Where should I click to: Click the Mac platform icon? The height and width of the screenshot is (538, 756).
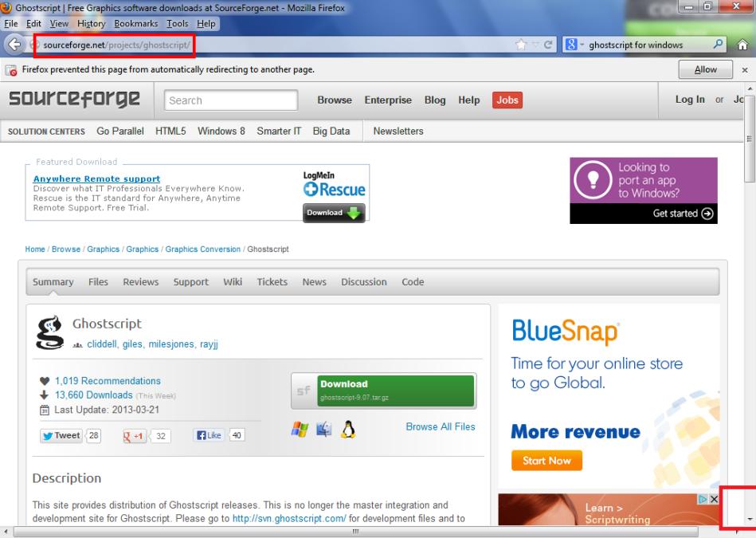pos(324,429)
